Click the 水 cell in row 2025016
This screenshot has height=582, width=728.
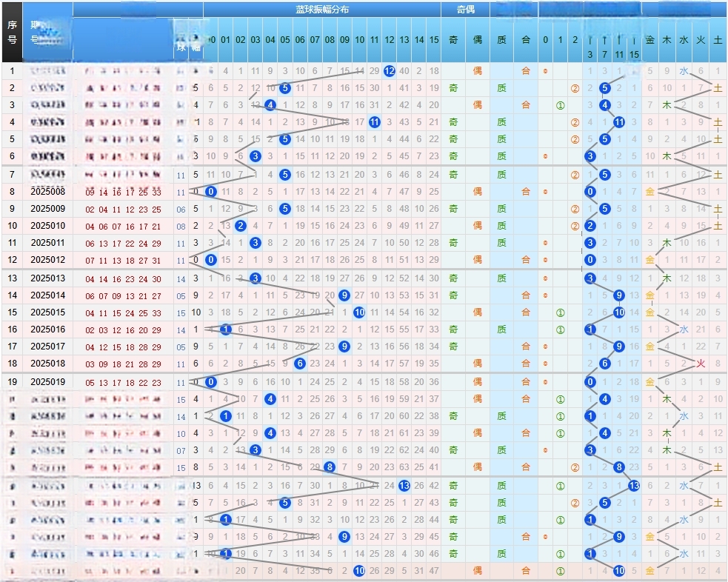pos(684,329)
